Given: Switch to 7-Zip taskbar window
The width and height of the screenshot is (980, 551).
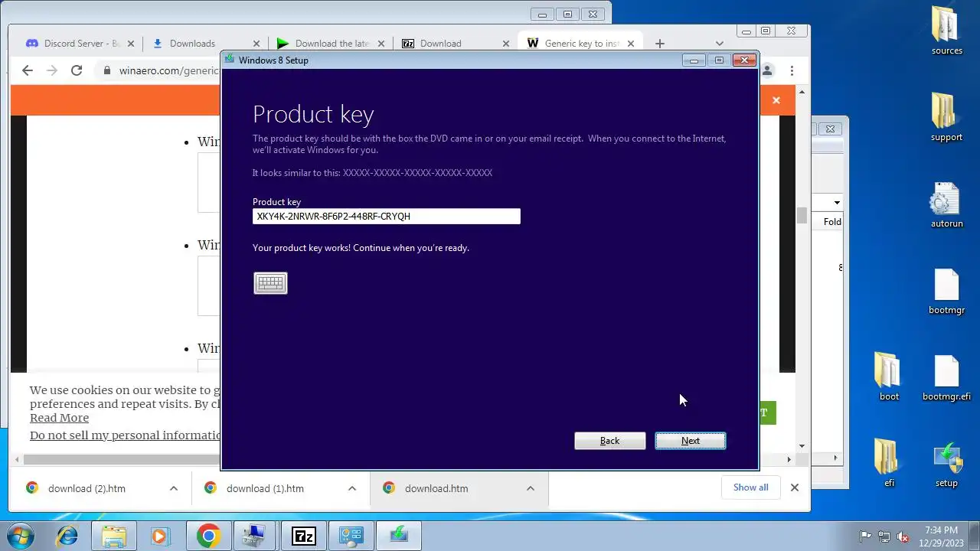Looking at the screenshot, I should click(304, 536).
